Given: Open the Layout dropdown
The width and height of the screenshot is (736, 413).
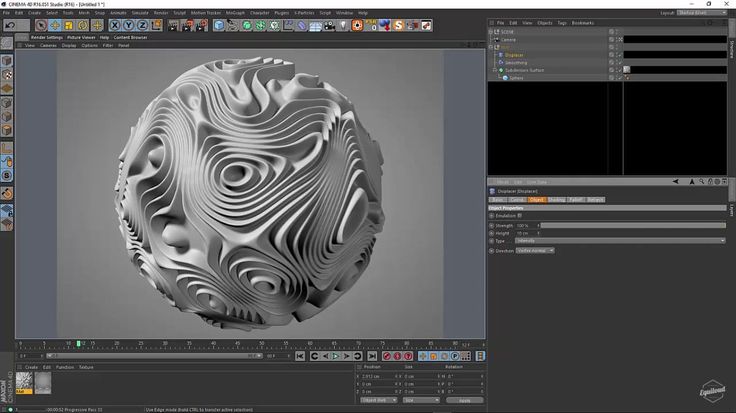Looking at the screenshot, I should (x=702, y=13).
